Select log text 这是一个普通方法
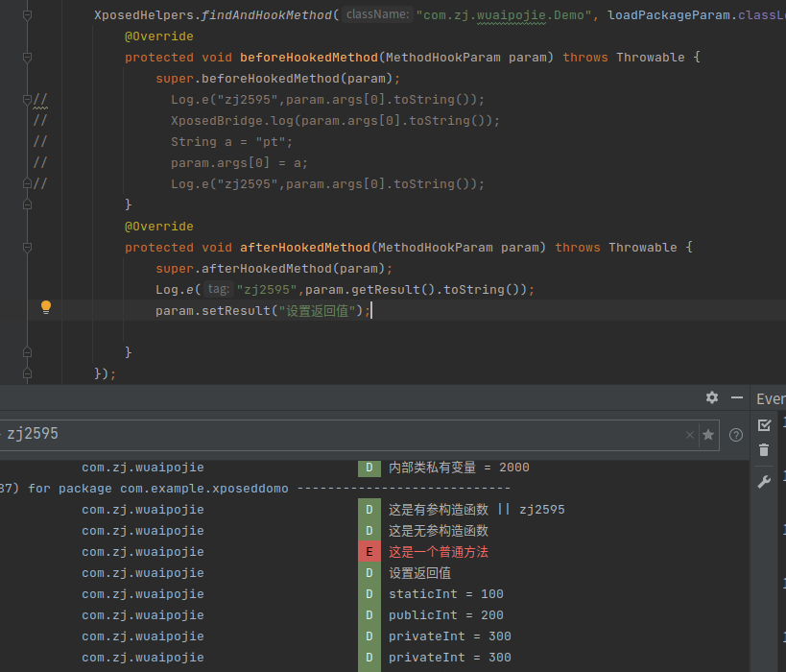Viewport: 786px width, 672px height. [x=439, y=552]
